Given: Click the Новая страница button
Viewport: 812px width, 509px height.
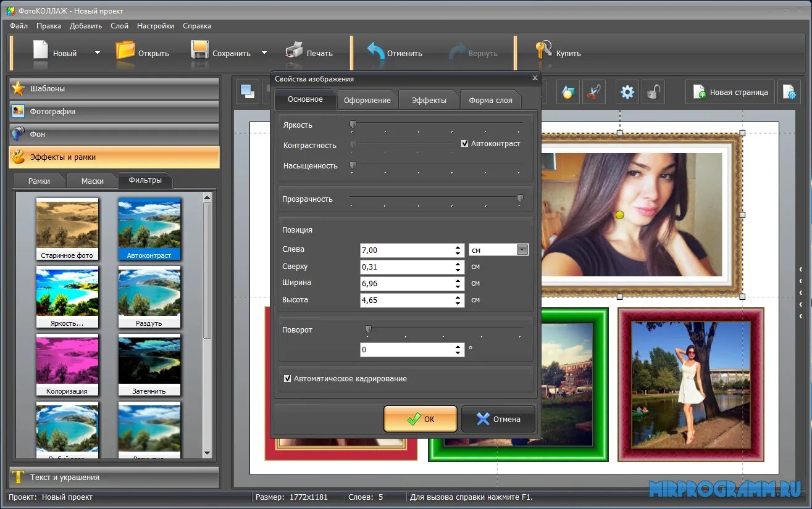Looking at the screenshot, I should click(x=730, y=92).
